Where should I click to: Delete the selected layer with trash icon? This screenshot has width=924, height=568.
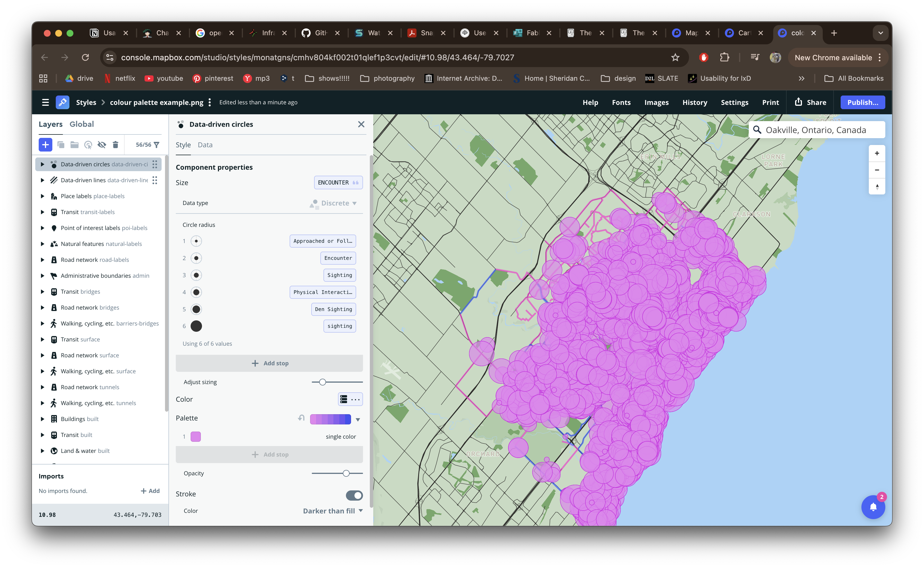click(x=115, y=145)
